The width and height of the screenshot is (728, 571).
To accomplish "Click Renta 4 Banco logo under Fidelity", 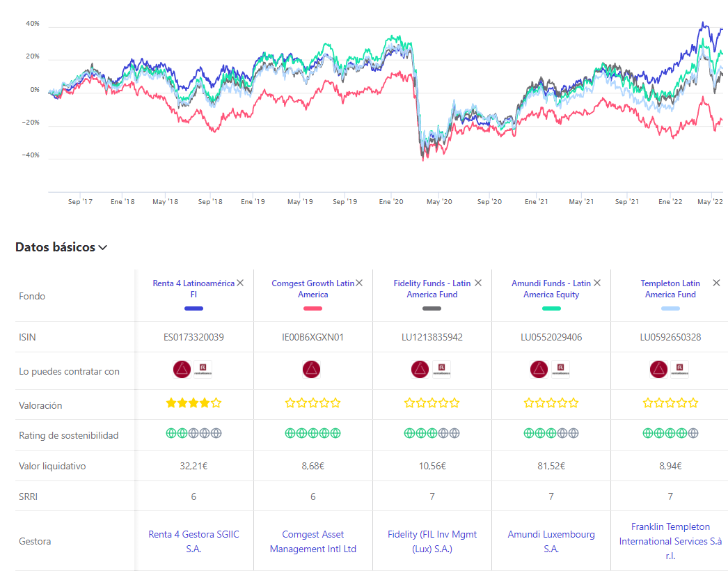I will (x=441, y=370).
